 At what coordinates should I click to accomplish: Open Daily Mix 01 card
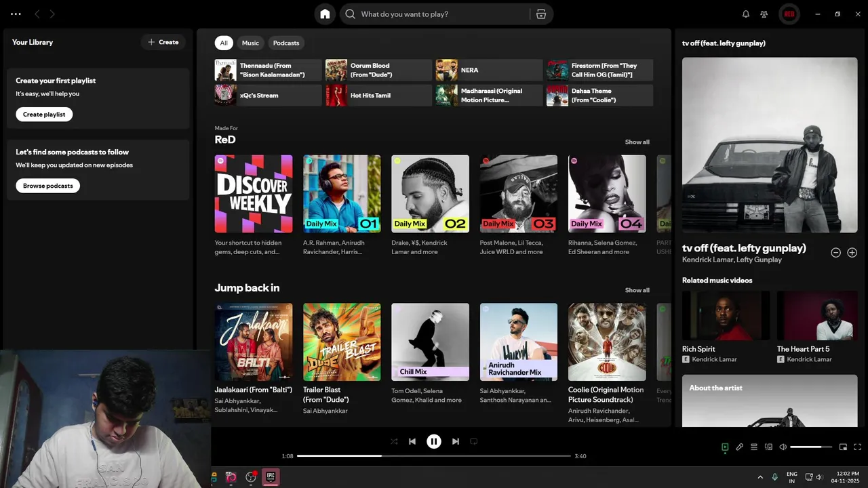point(342,205)
